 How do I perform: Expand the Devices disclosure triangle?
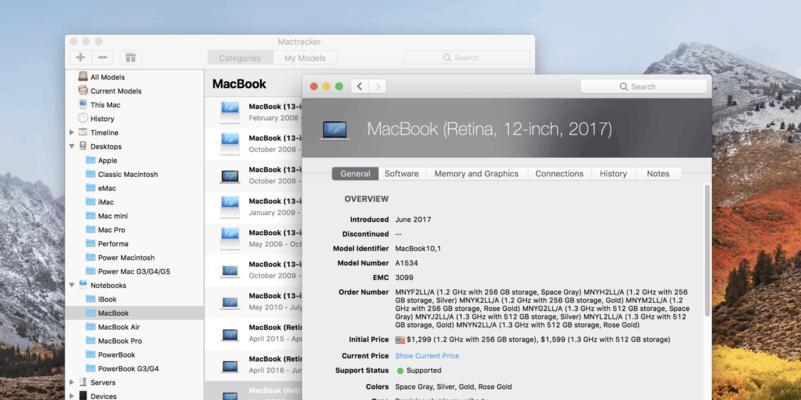pyautogui.click(x=72, y=396)
